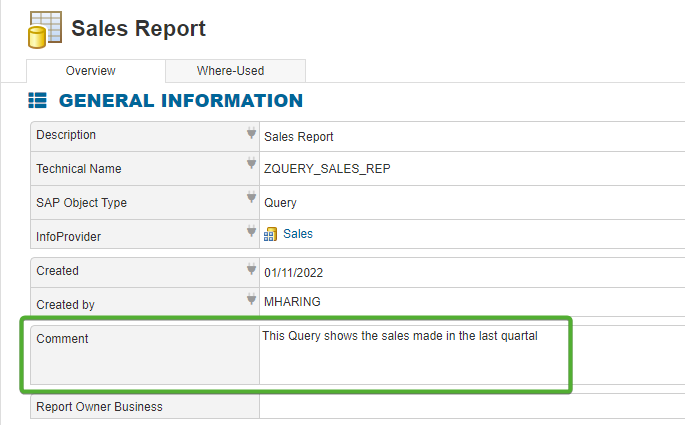Select the Overview tab
This screenshot has width=685, height=425.
91,71
